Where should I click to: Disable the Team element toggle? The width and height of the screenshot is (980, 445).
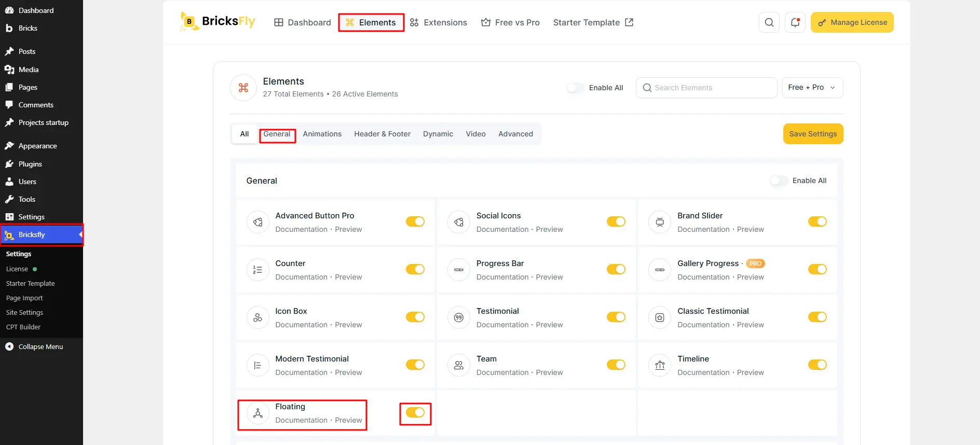click(616, 365)
